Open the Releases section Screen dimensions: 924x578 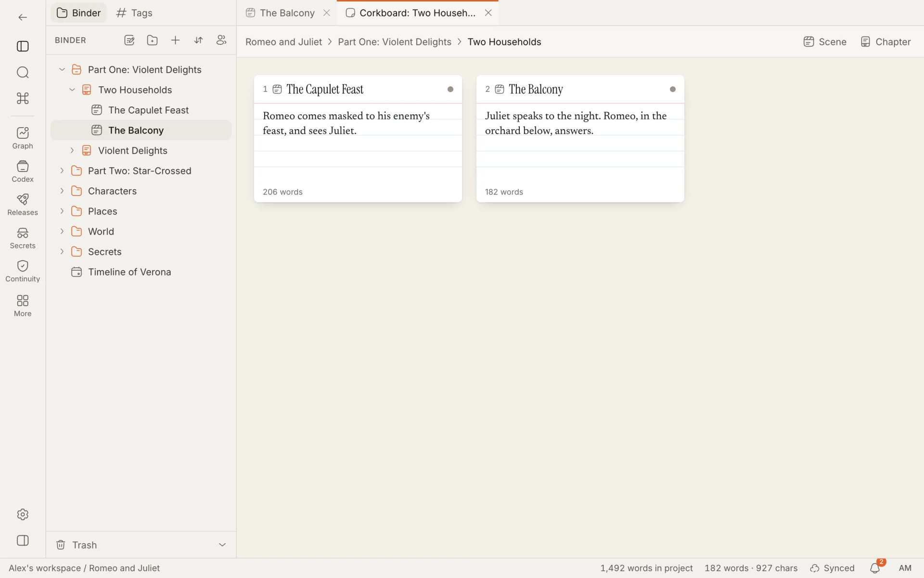23,205
